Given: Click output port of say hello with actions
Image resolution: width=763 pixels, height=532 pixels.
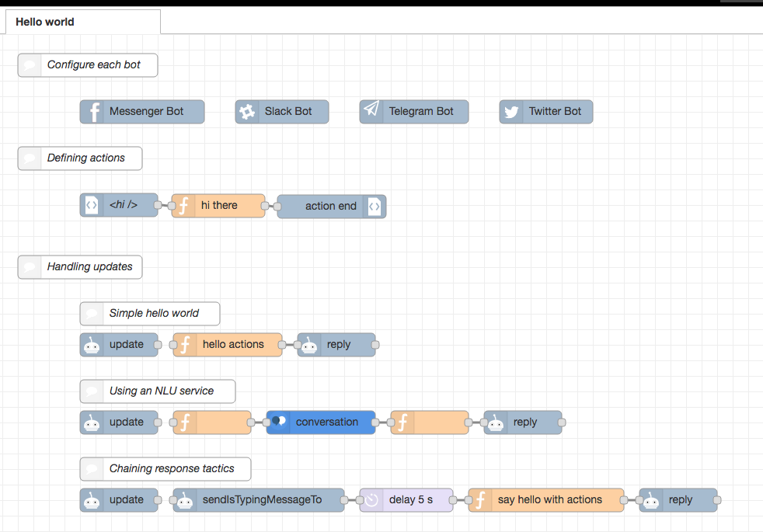Looking at the screenshot, I should (x=623, y=500).
